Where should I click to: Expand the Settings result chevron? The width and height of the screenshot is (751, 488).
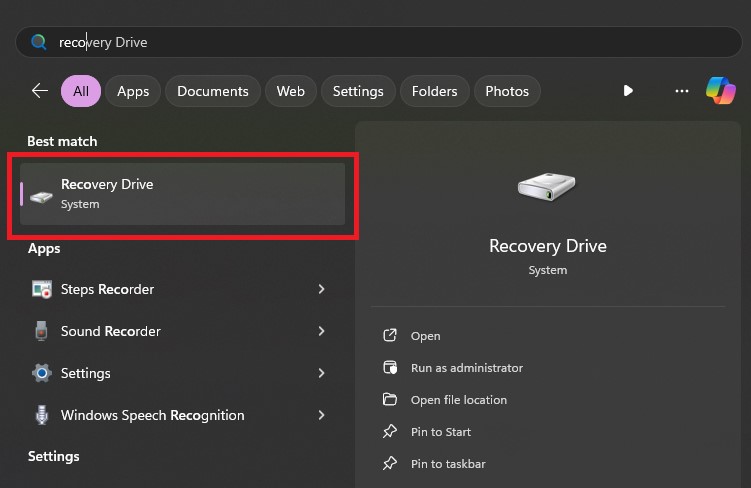coord(321,373)
